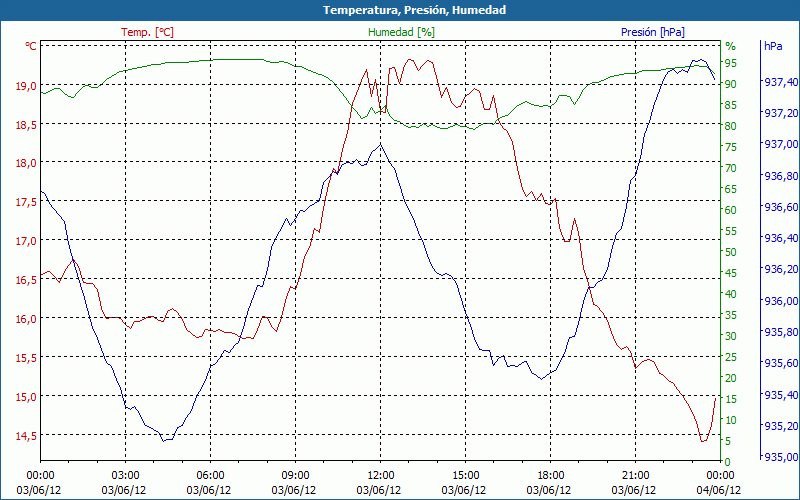Click the '16,0' temperature axis value

tap(26, 319)
